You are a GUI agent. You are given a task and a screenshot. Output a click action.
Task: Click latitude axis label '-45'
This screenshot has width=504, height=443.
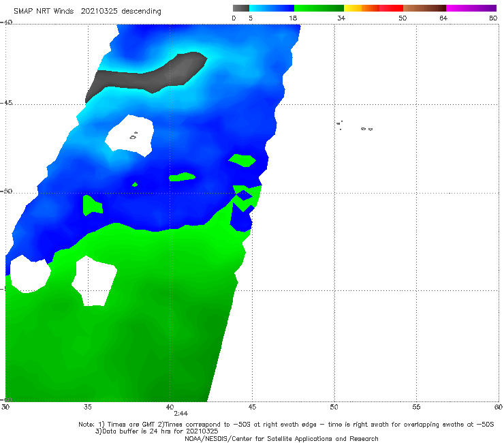[x=6, y=103]
